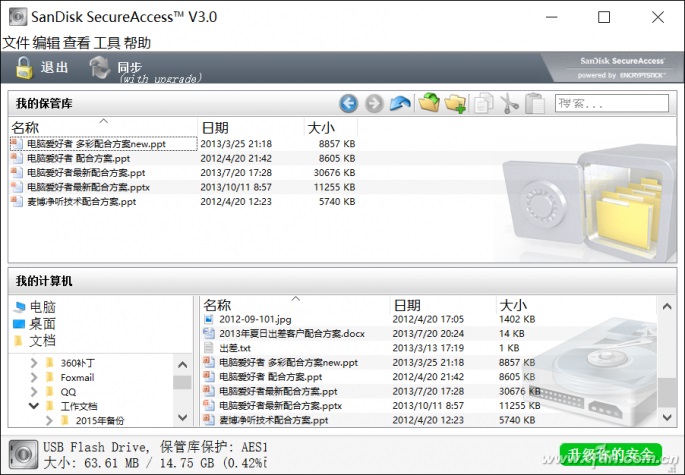Expand the Foxmail folder
Screen dimensions: 685x475
[34, 377]
